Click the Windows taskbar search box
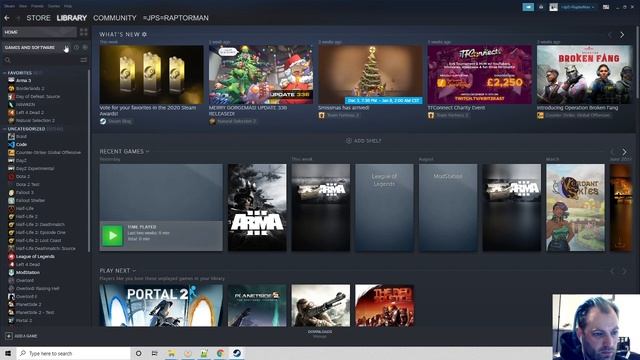The width and height of the screenshot is (640, 360). [x=73, y=353]
